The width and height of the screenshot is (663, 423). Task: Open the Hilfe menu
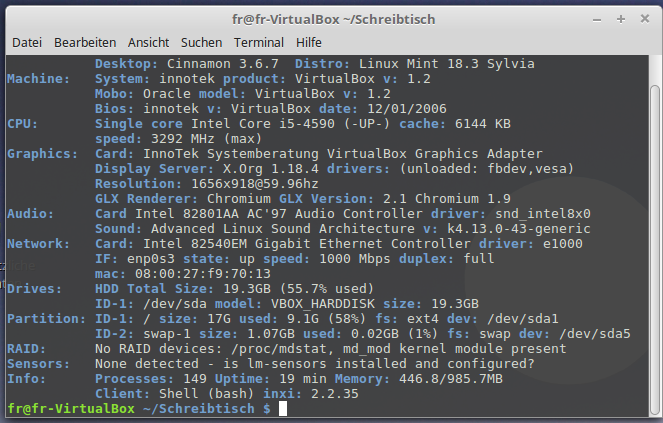[309, 43]
